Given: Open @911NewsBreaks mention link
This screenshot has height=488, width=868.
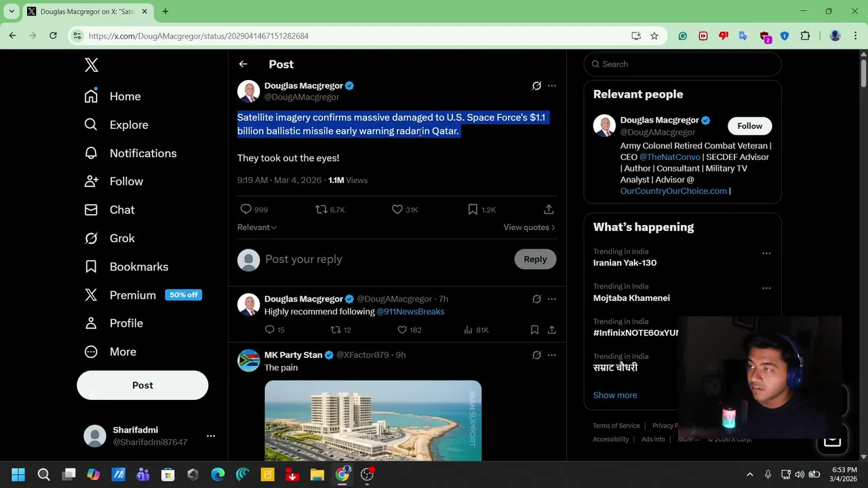Looking at the screenshot, I should pos(410,312).
